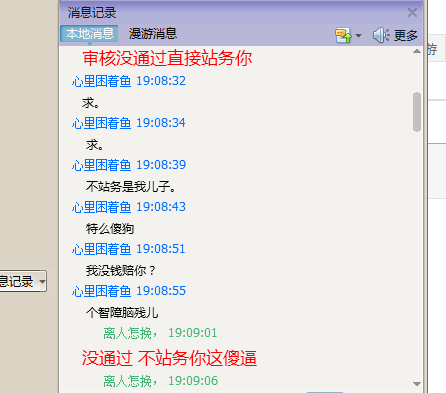Click sender line 离人怎挽 19:09:01
This screenshot has width=446, height=393.
coord(160,333)
